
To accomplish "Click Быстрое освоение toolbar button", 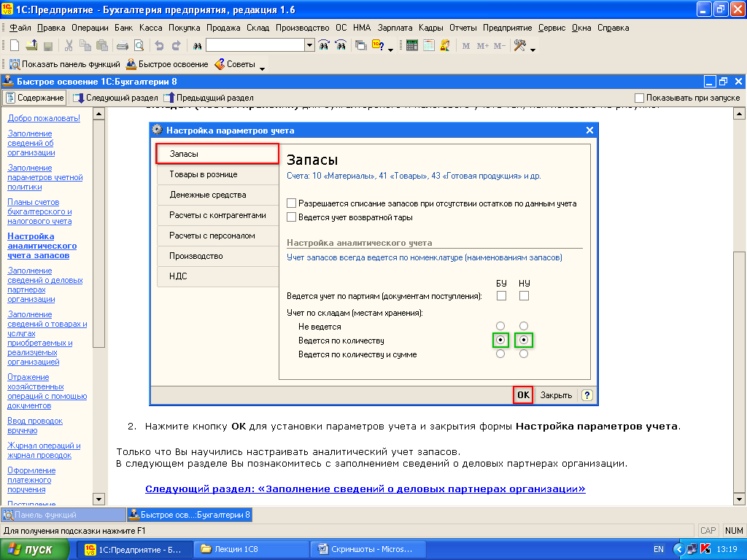I will coord(167,64).
